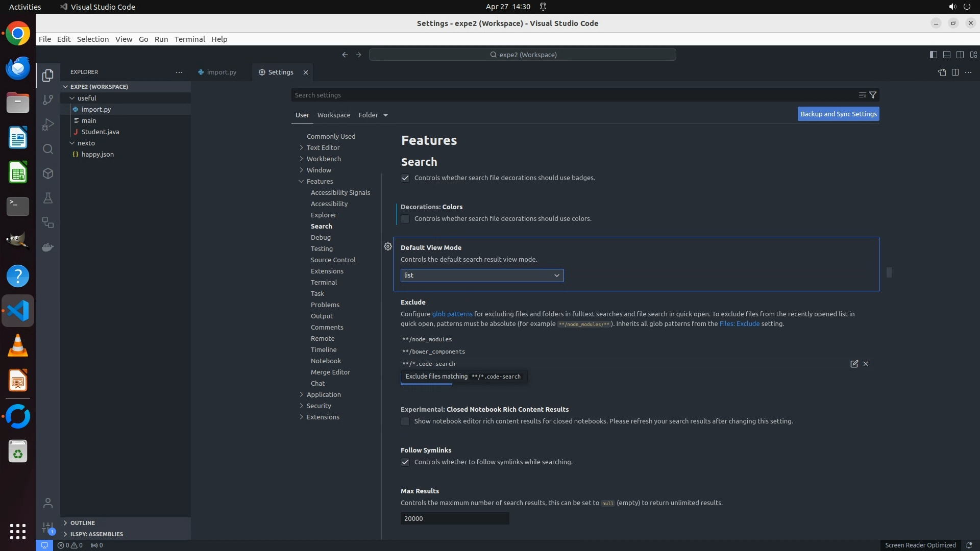Open the Source Control view icon
The image size is (980, 551).
click(x=48, y=100)
